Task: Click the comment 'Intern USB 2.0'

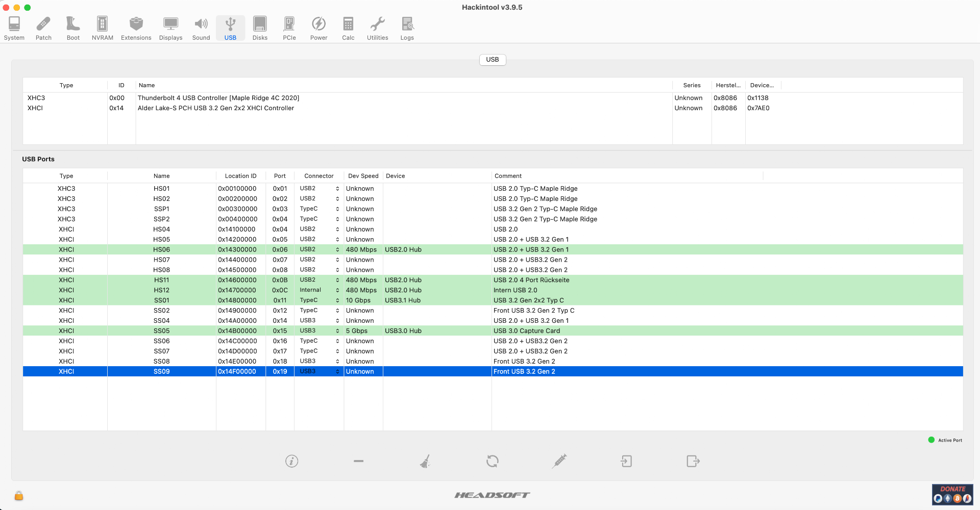Action: pyautogui.click(x=516, y=290)
